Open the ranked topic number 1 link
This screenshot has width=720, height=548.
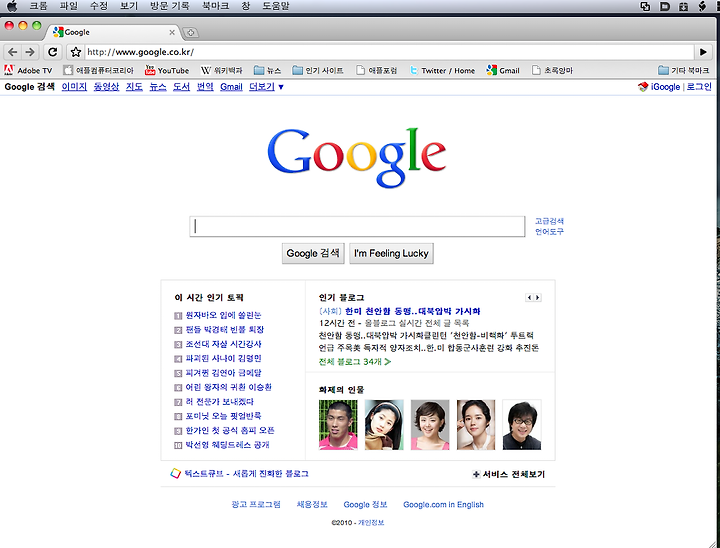pos(223,315)
